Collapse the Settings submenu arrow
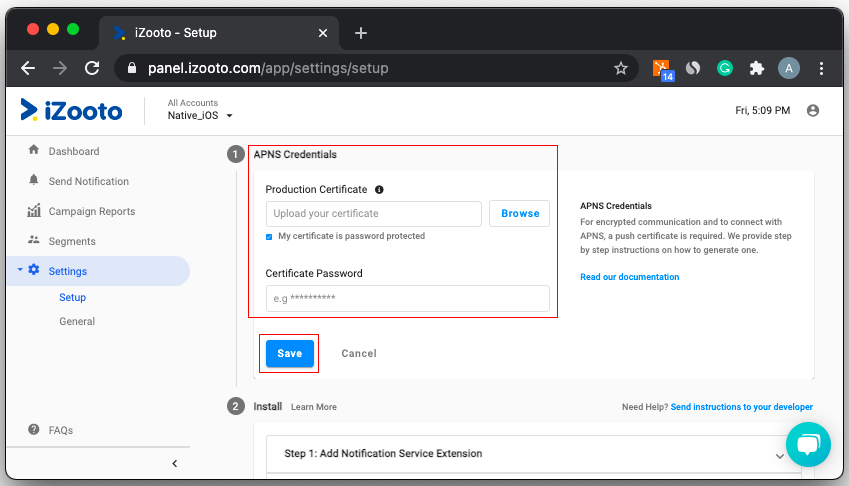The image size is (849, 486). 20,269
